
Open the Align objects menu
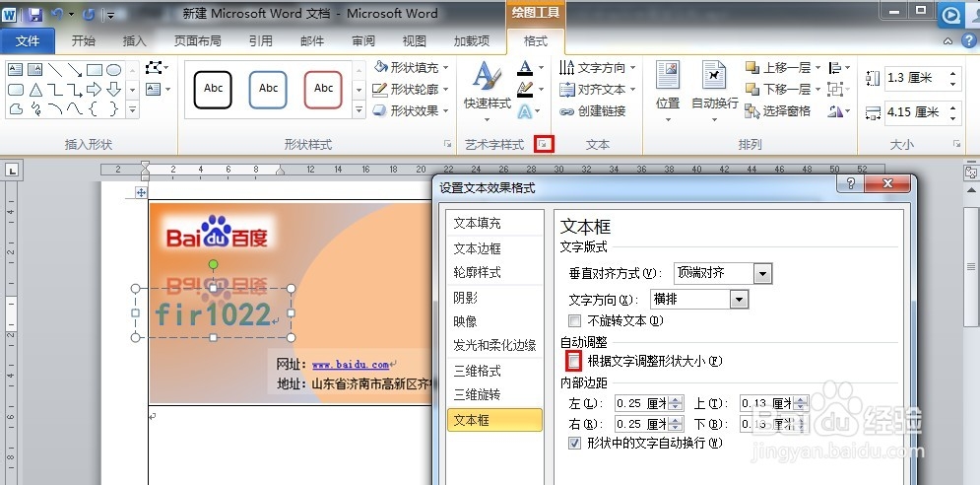pos(839,68)
